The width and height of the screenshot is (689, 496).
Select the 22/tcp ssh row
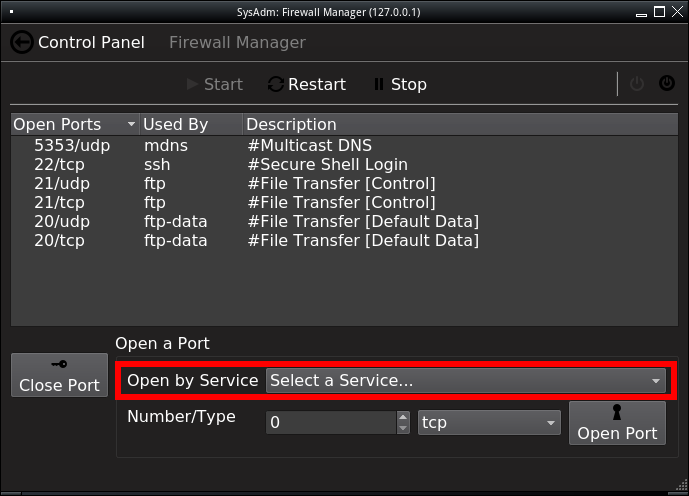coord(344,164)
